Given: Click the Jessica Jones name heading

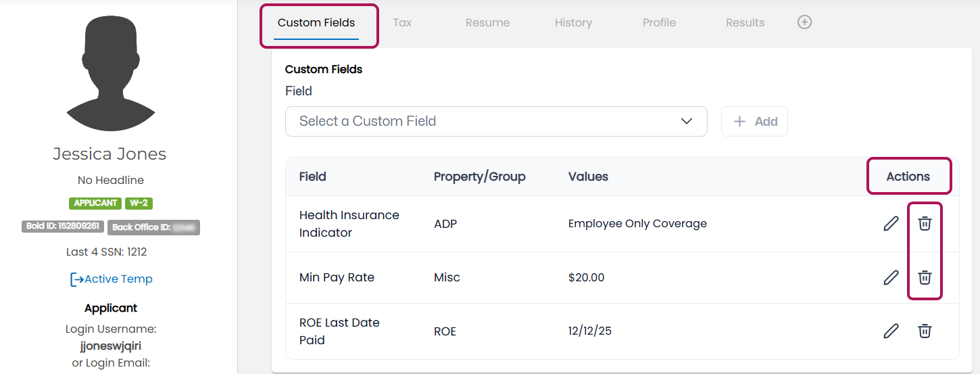Looking at the screenshot, I should tap(109, 154).
